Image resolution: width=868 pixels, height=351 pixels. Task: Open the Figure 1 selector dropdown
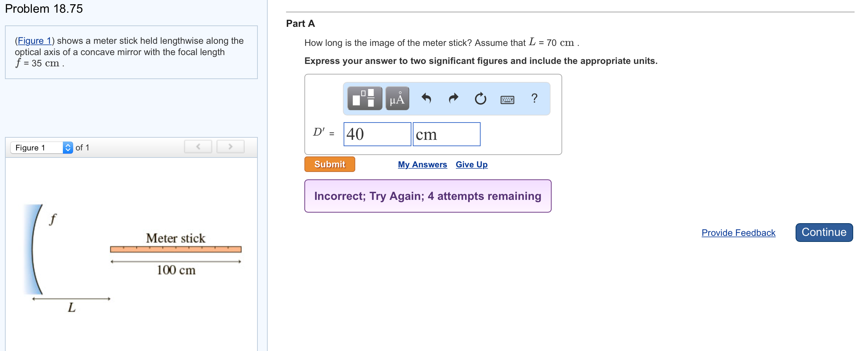[42, 148]
